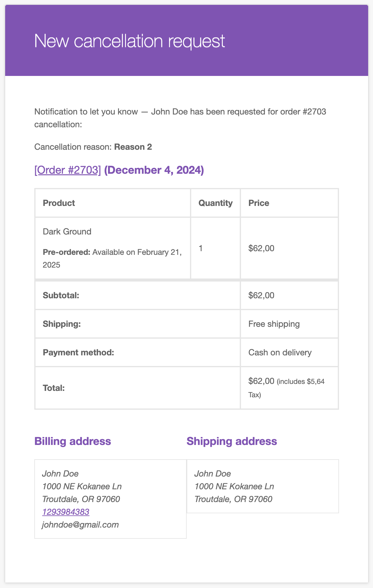Click the Dark Ground product name
373x588 pixels.
click(x=67, y=231)
